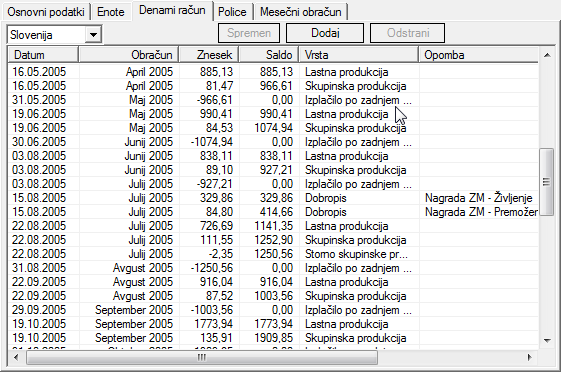Screen dimensions: 561x372
Task: Click the Nagrada ZM - Premožen note
Action: click(481, 212)
